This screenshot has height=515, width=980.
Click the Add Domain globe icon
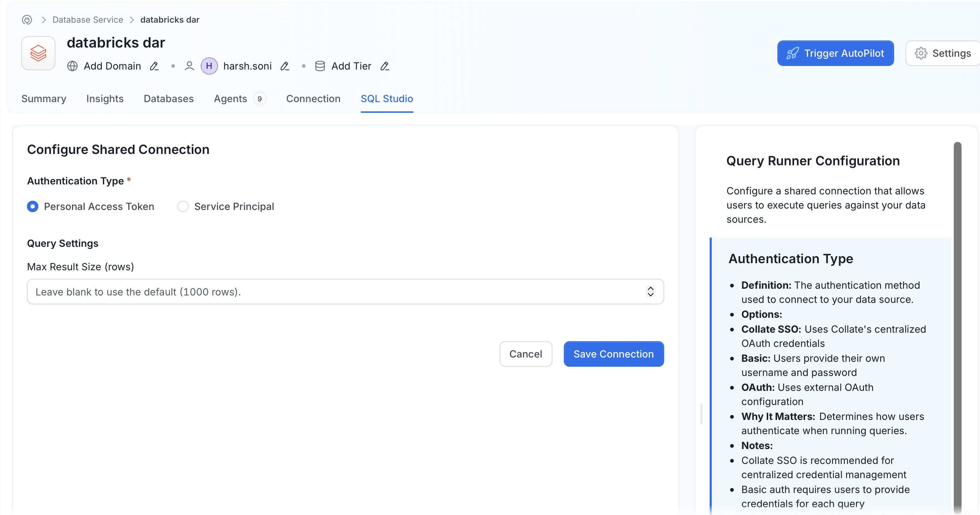click(72, 66)
